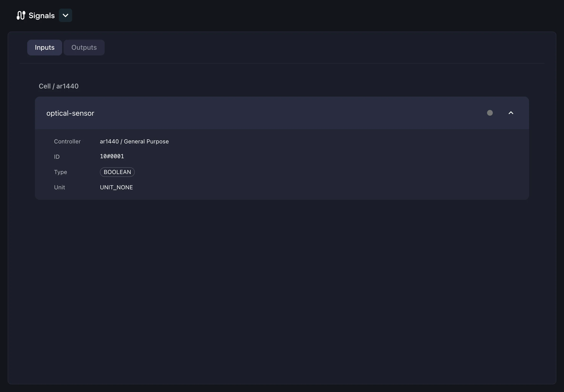Click the Controller value ar1440 / General Purpose
The image size is (564, 392).
pyautogui.click(x=134, y=141)
